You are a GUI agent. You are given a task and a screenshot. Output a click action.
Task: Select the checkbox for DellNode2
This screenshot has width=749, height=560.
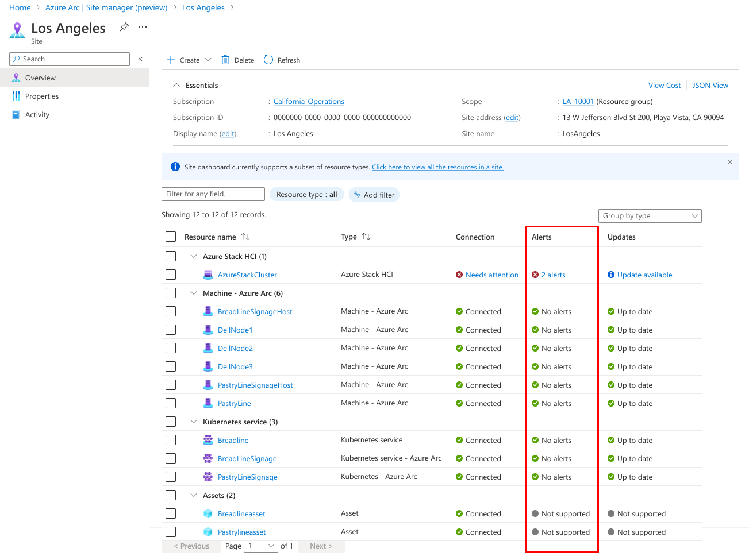click(x=170, y=348)
